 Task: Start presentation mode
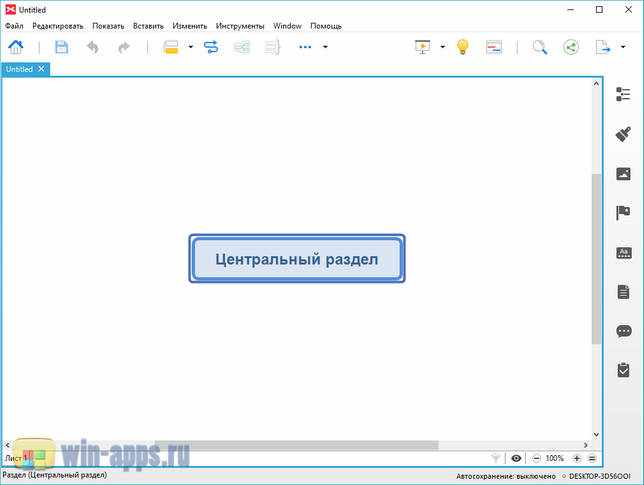423,47
